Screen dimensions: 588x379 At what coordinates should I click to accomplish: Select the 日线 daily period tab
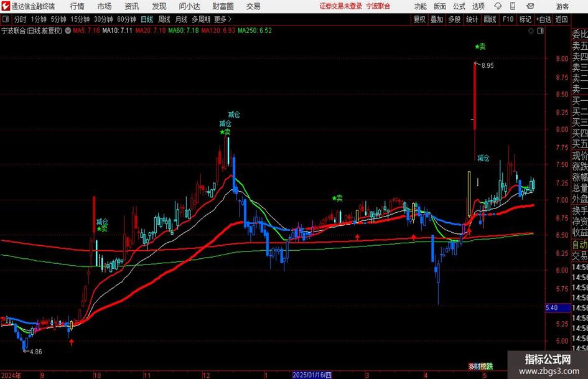click(x=147, y=19)
